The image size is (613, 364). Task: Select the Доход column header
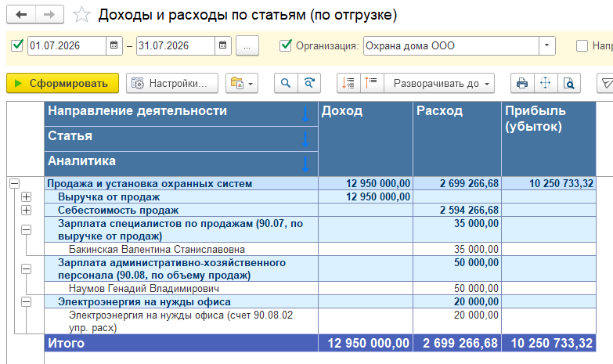366,139
